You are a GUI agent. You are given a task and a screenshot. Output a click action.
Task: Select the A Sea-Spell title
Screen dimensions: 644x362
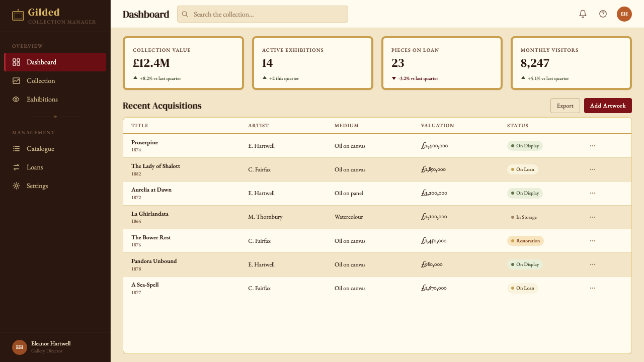[145, 285]
